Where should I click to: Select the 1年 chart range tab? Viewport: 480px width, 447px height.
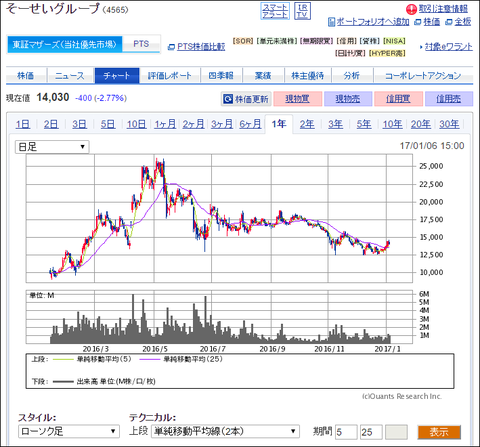(279, 124)
